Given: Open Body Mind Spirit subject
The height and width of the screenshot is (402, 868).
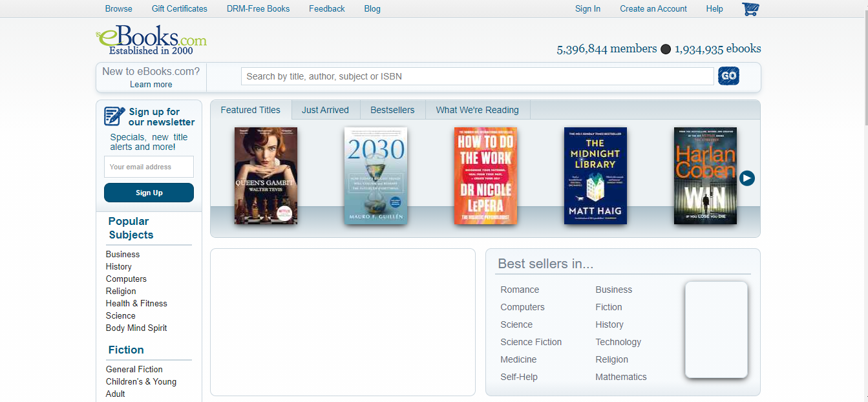Looking at the screenshot, I should (136, 328).
